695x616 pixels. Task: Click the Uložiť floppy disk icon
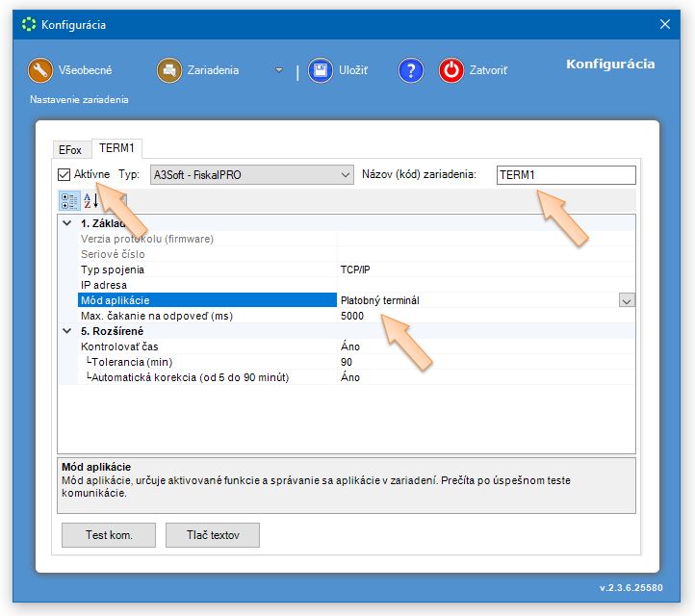pyautogui.click(x=321, y=70)
